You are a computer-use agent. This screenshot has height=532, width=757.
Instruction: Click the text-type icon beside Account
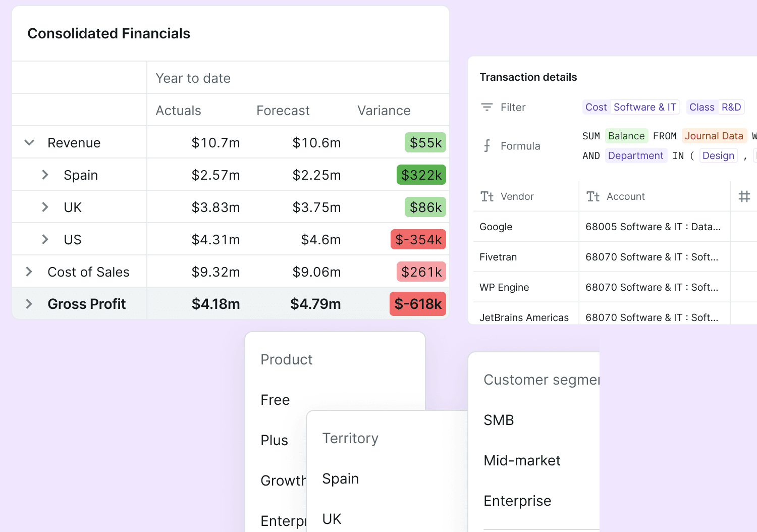point(593,196)
